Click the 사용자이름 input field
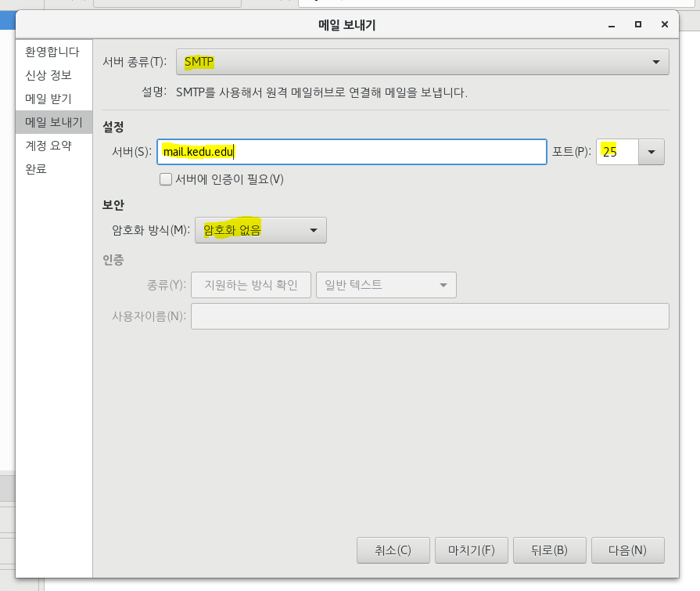This screenshot has width=700, height=591. [430, 316]
